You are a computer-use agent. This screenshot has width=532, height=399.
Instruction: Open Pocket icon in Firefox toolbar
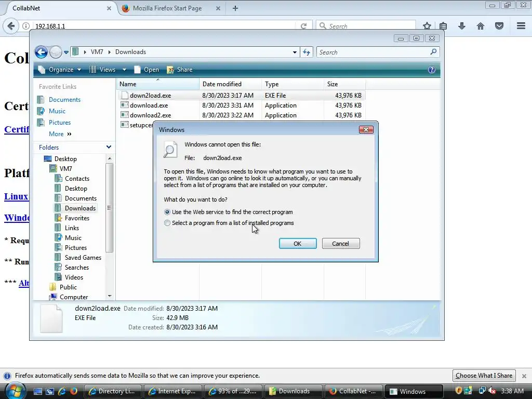coord(499,26)
